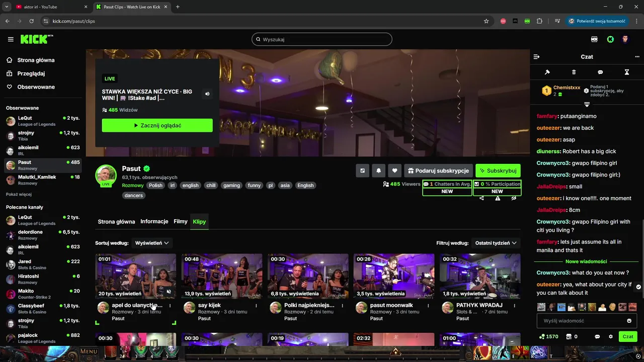
Task: Expand followed channels with Pokaż więcej
Action: coord(19,194)
